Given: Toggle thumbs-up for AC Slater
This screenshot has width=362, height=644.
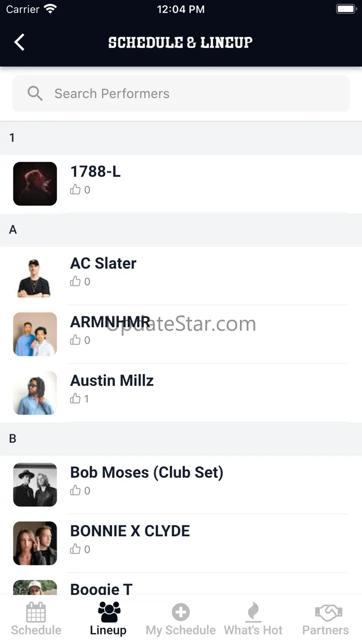Looking at the screenshot, I should (75, 281).
